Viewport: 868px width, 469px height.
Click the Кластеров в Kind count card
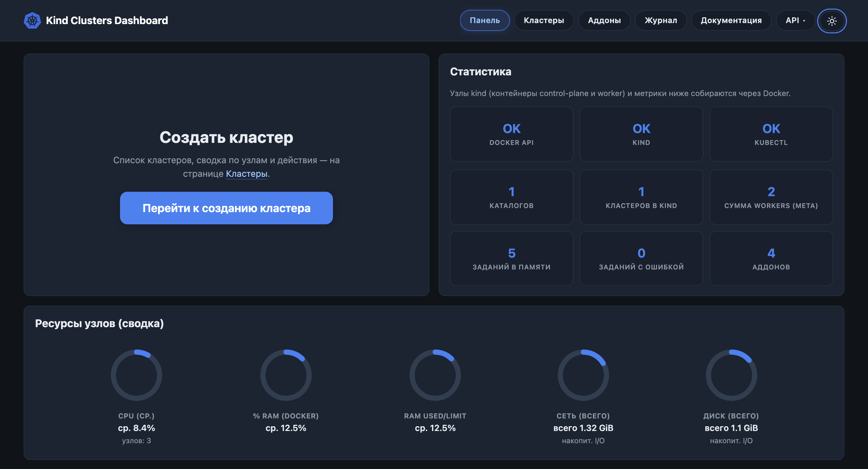(x=642, y=197)
